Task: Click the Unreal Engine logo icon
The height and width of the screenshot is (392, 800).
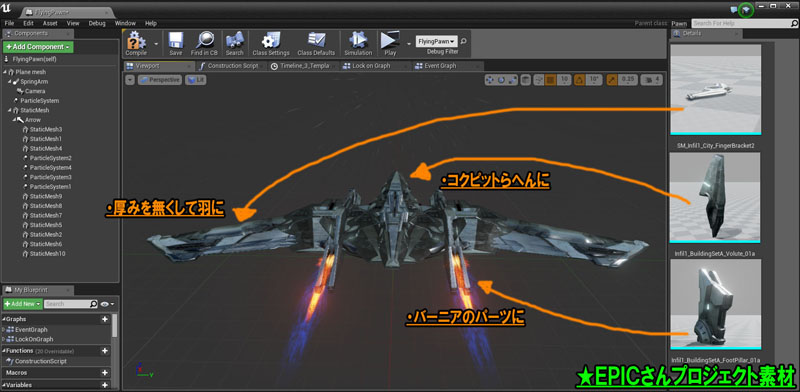Action: [x=7, y=8]
